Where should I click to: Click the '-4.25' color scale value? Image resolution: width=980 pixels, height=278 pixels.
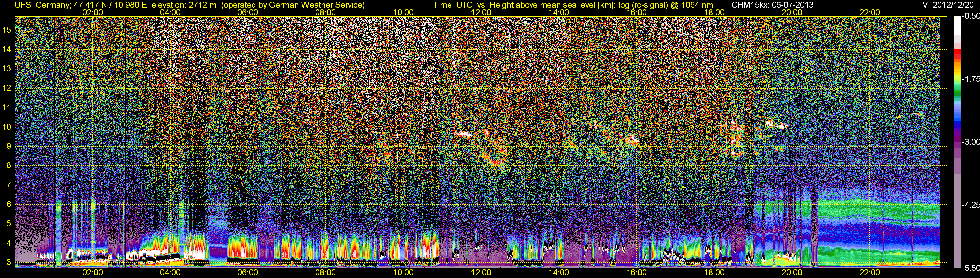pos(971,205)
